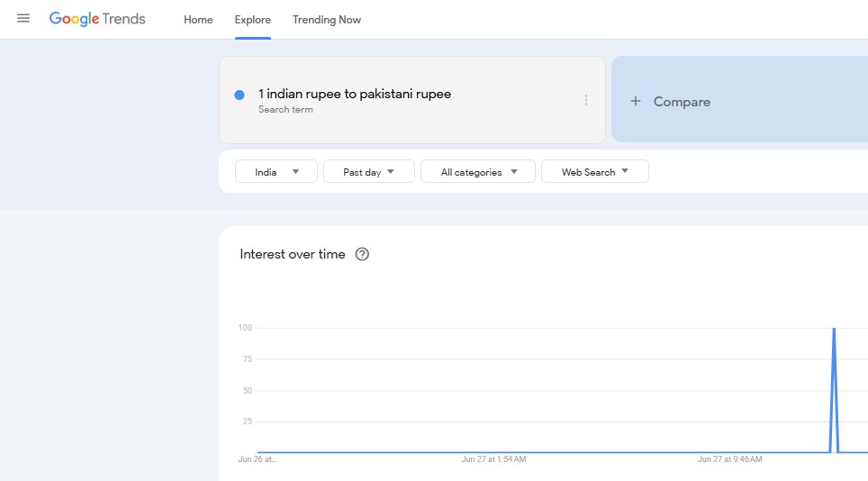Screen dimensions: 868x481
Task: Expand the All categories dropdown
Action: pyautogui.click(x=478, y=172)
